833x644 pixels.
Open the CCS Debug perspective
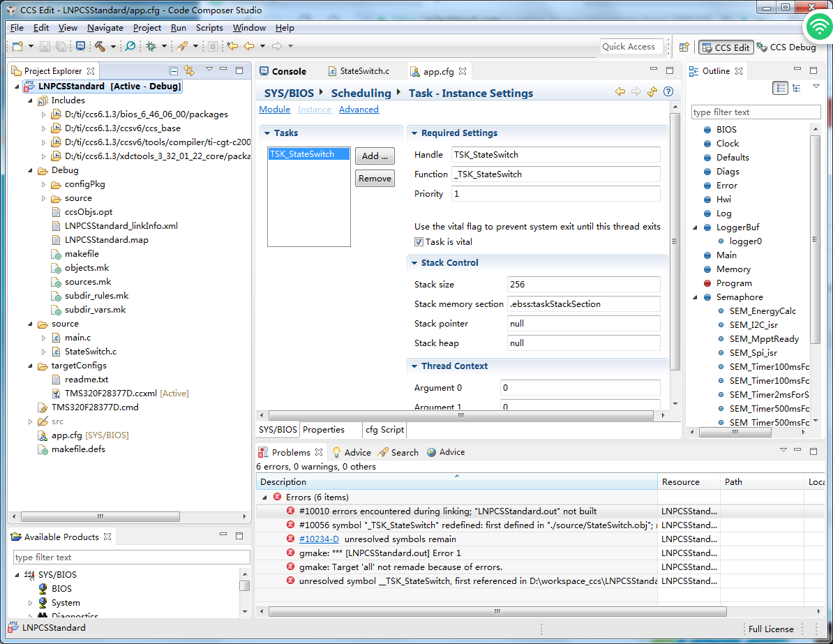[x=786, y=47]
